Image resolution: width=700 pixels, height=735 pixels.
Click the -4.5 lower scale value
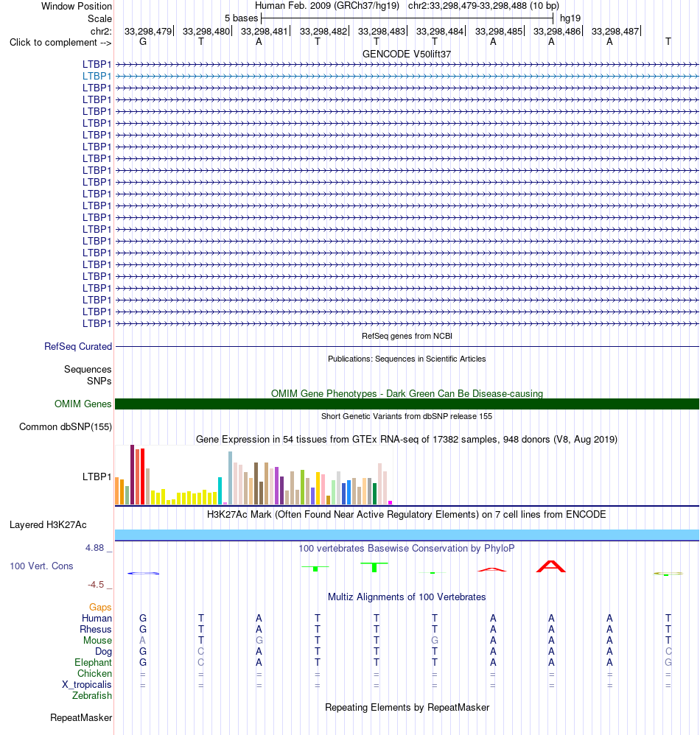coord(96,585)
